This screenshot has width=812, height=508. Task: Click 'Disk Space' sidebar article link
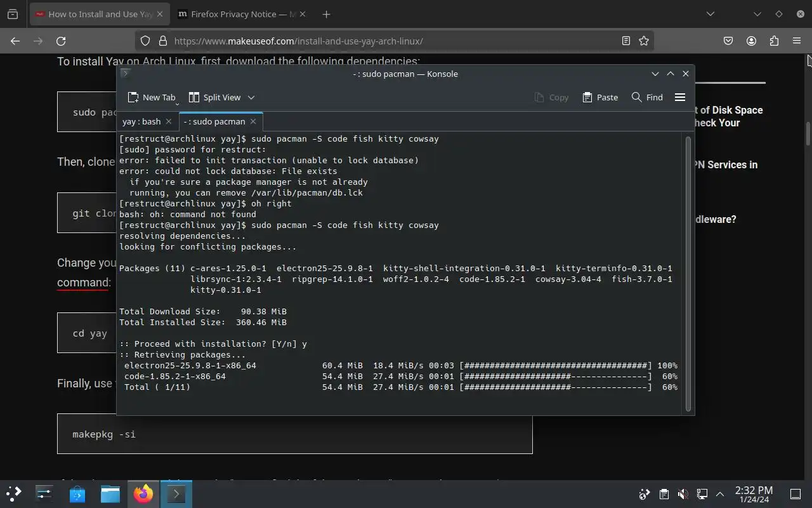pyautogui.click(x=728, y=116)
